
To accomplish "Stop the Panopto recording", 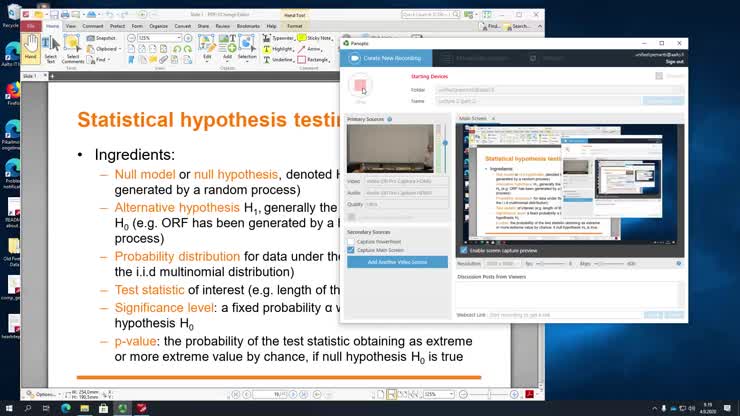I will [360, 85].
